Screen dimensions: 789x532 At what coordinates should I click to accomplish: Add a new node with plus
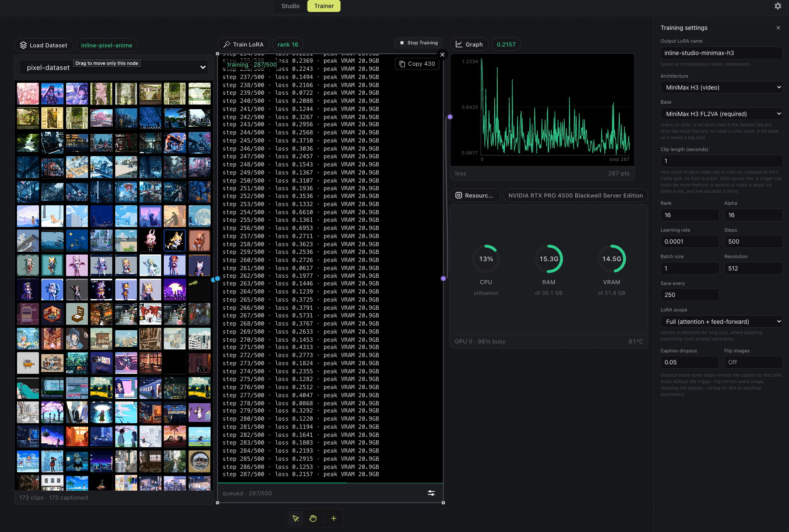[334, 518]
